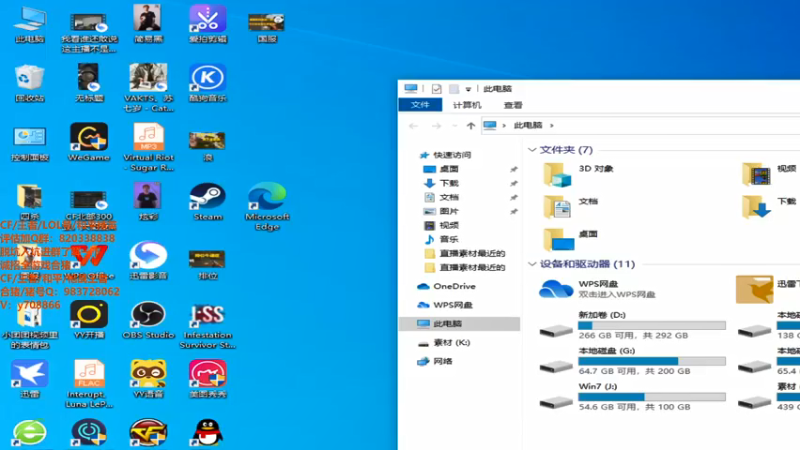Open the recent locations dropdown arrow
The image size is (800, 450).
[454, 126]
